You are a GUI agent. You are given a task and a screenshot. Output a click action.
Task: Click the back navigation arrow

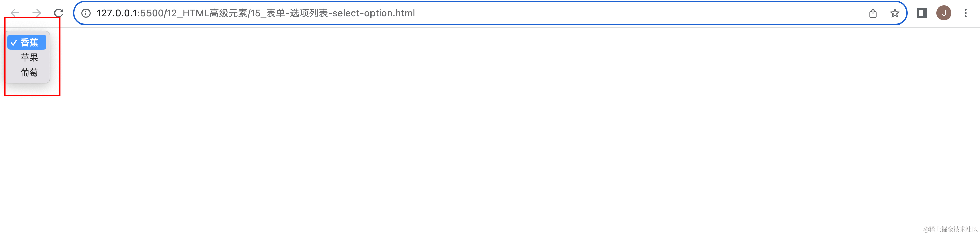click(x=15, y=13)
